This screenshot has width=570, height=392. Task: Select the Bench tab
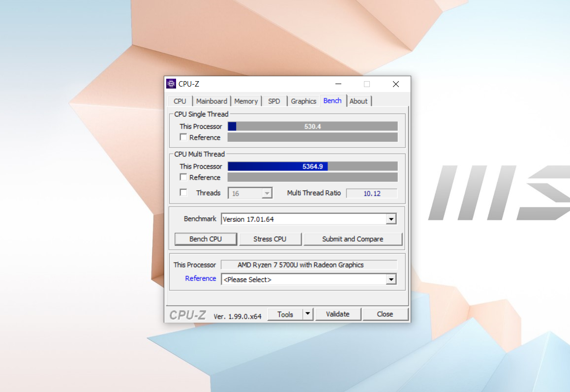332,100
